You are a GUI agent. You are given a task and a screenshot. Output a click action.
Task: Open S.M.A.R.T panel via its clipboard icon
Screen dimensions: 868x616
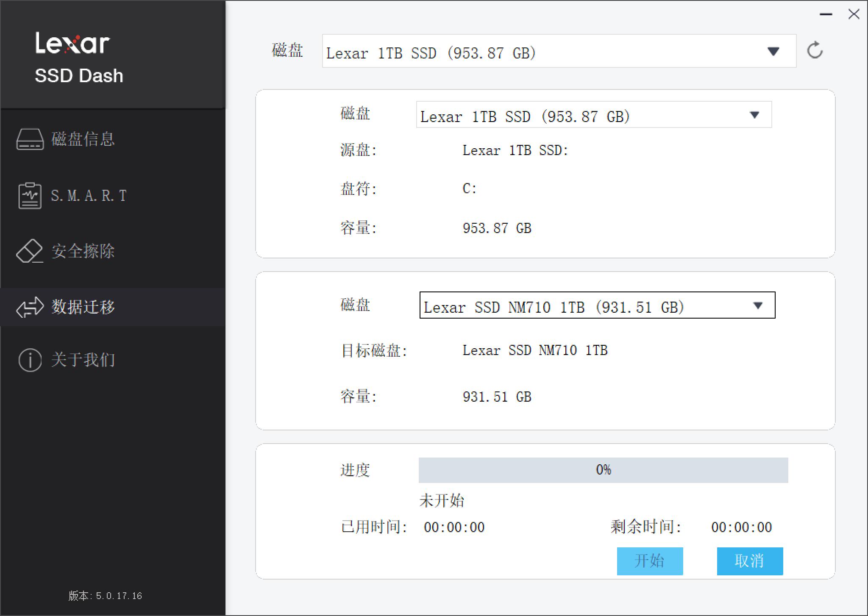(x=30, y=196)
